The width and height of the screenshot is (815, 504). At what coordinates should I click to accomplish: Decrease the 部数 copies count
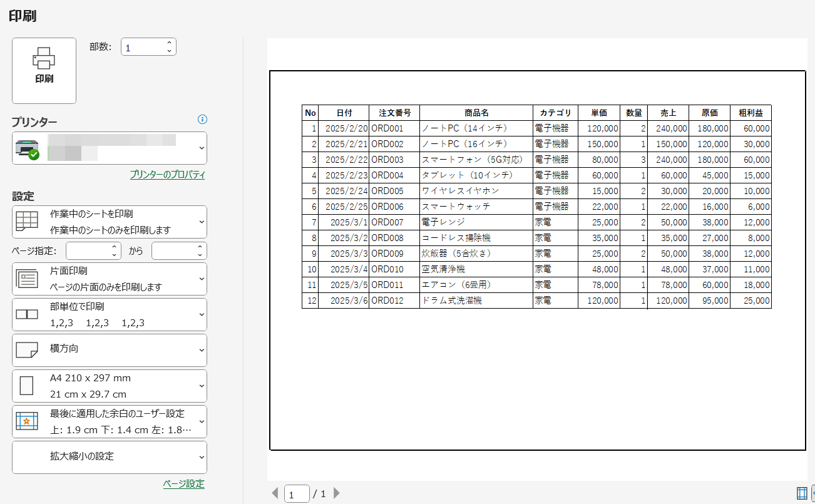[x=169, y=51]
